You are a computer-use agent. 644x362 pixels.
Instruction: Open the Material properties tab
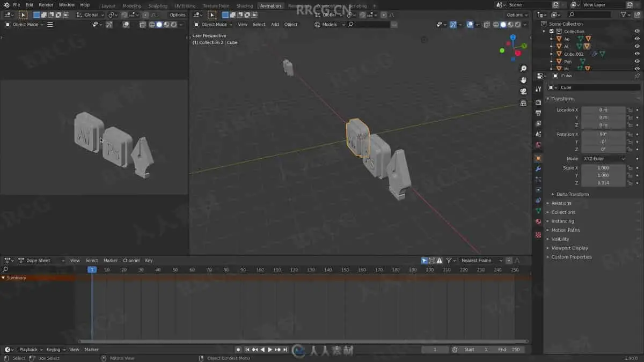(x=538, y=221)
